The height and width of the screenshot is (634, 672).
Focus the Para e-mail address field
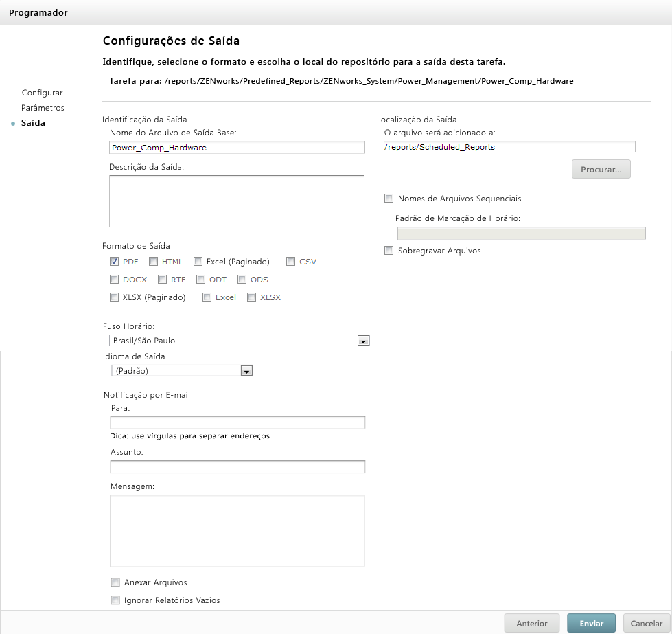click(x=237, y=422)
